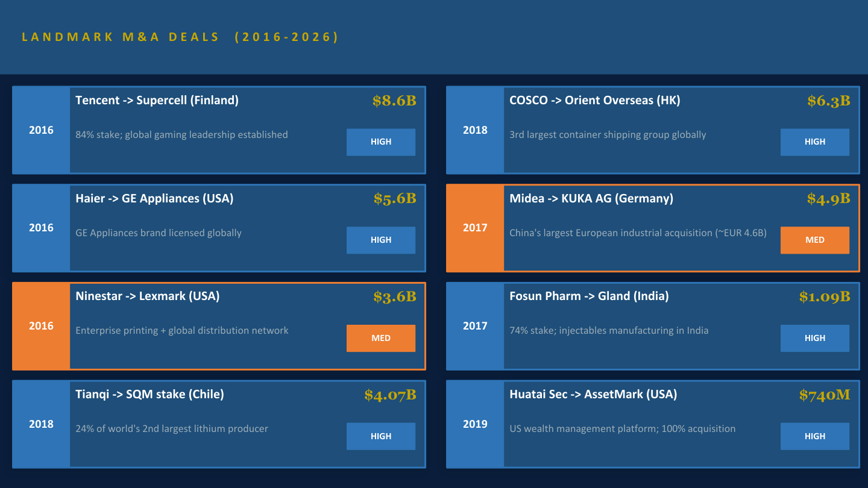The height and width of the screenshot is (488, 868).
Task: Click the MED badge on the Ninestar card
Action: [381, 339]
